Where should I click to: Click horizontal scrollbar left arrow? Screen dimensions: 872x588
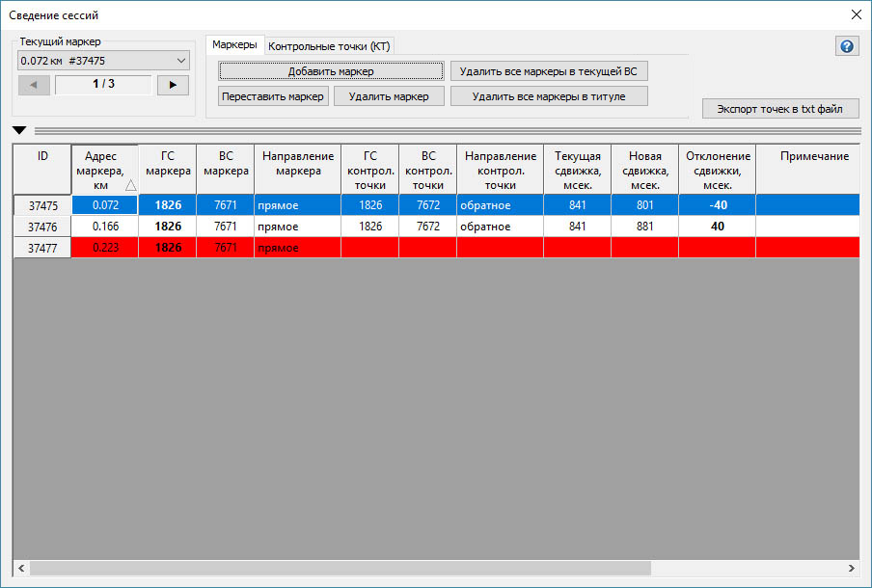pyautogui.click(x=21, y=568)
